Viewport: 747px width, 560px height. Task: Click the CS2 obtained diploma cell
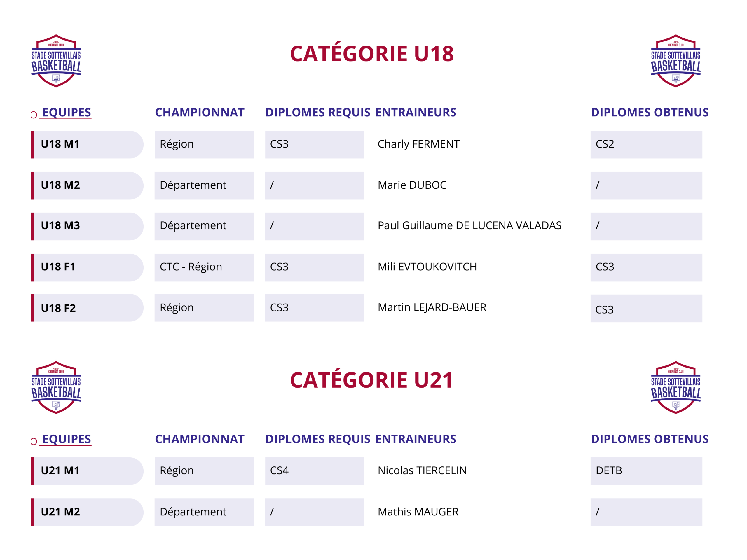pyautogui.click(x=646, y=144)
